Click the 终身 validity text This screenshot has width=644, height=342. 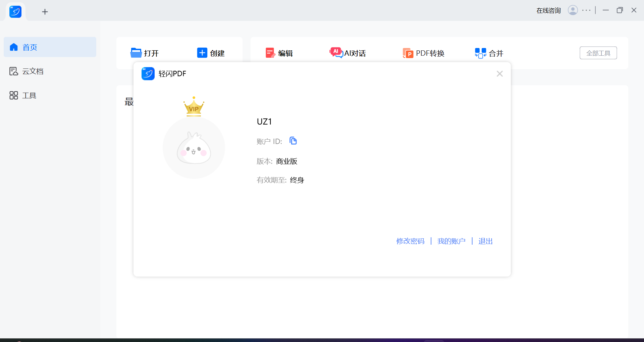click(297, 180)
